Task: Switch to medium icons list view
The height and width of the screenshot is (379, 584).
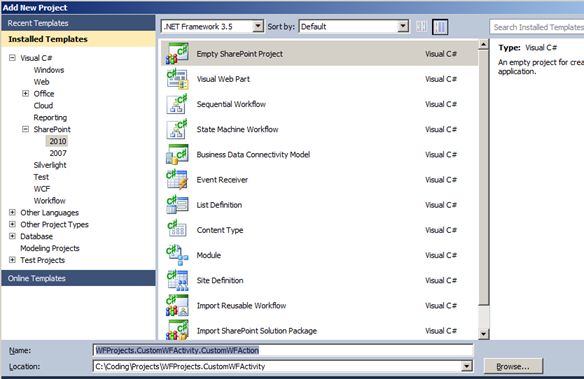Action: coord(440,27)
